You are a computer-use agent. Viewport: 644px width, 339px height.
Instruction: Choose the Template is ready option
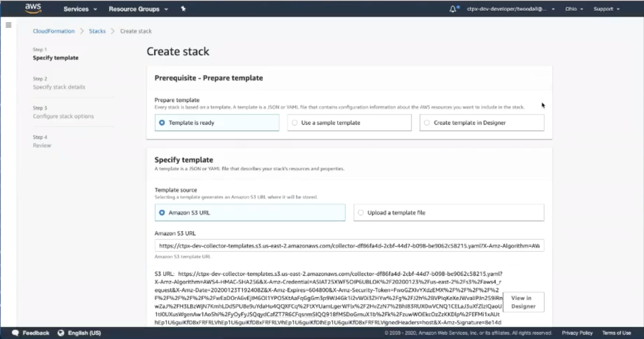click(x=217, y=123)
